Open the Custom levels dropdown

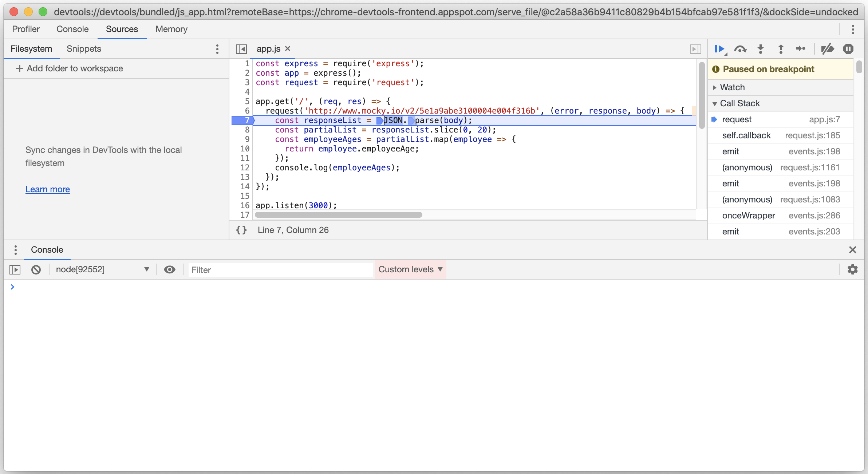[410, 269]
